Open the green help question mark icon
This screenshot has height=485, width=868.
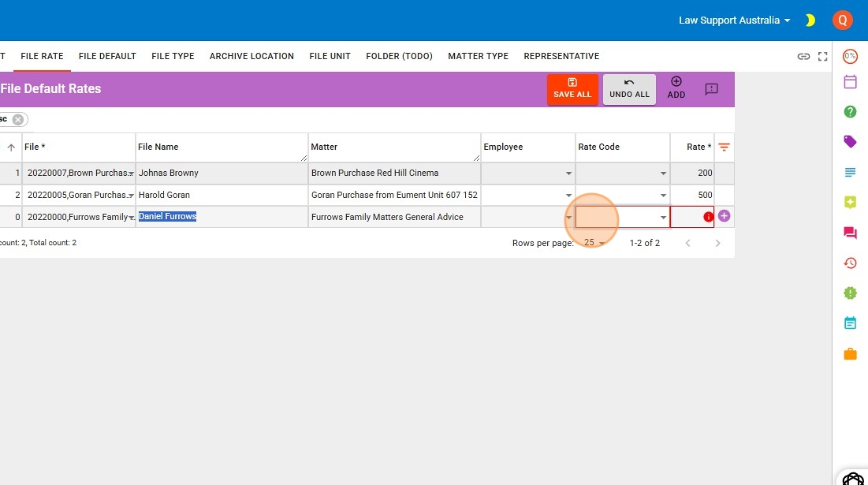[x=850, y=112]
